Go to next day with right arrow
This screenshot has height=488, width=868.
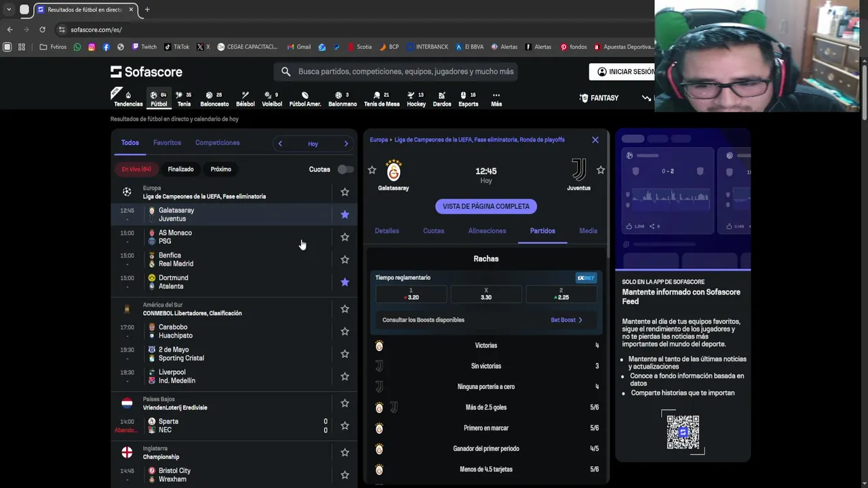point(346,144)
